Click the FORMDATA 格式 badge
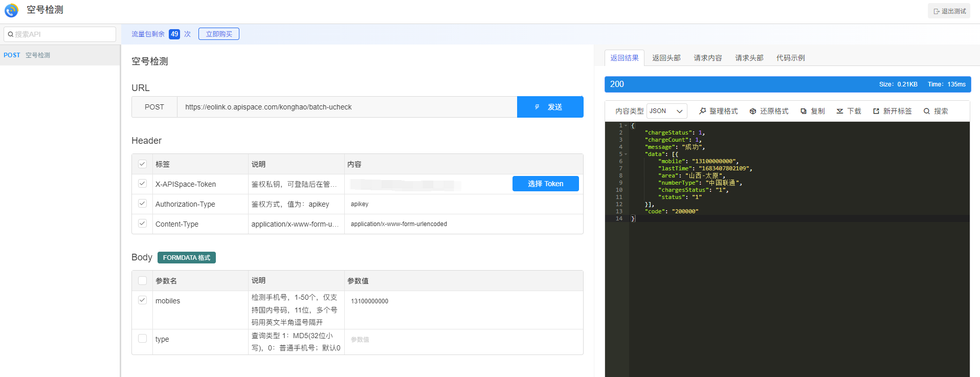The image size is (980, 377). pos(187,258)
